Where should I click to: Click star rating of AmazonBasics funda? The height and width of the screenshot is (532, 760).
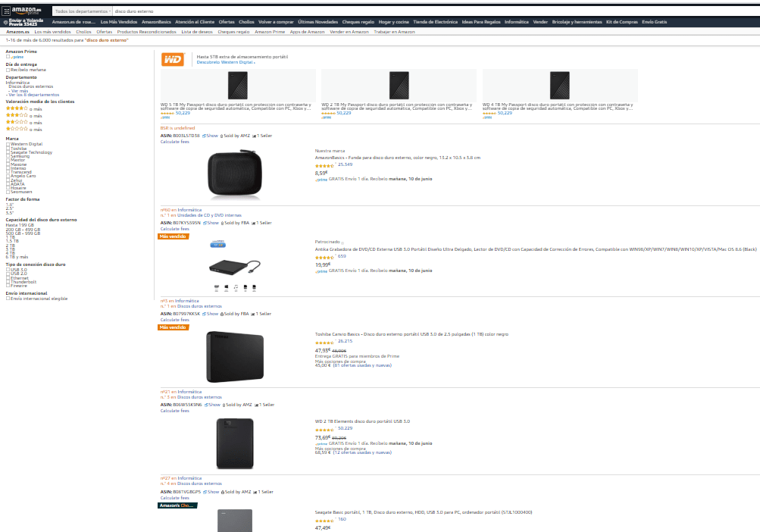click(325, 164)
